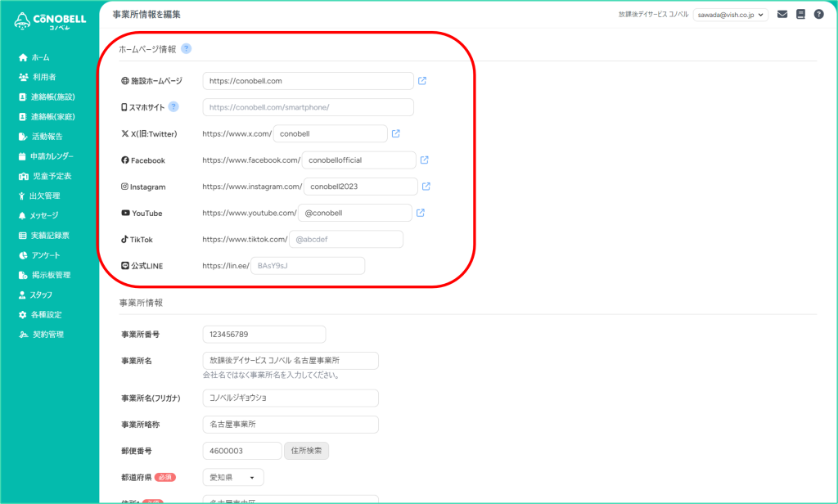Click the LINE logo icon beside 公式LINE

[x=125, y=266]
